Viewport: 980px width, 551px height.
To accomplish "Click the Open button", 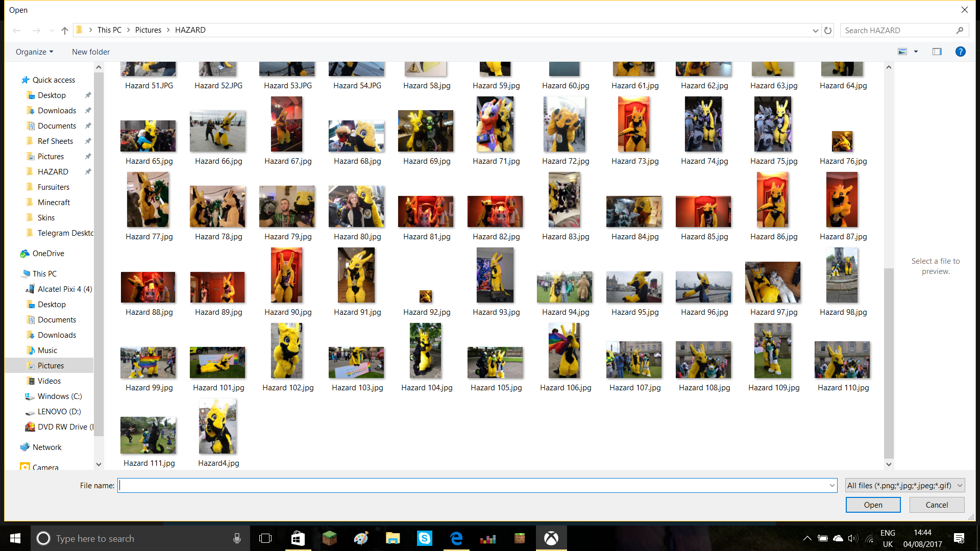I will pos(873,505).
